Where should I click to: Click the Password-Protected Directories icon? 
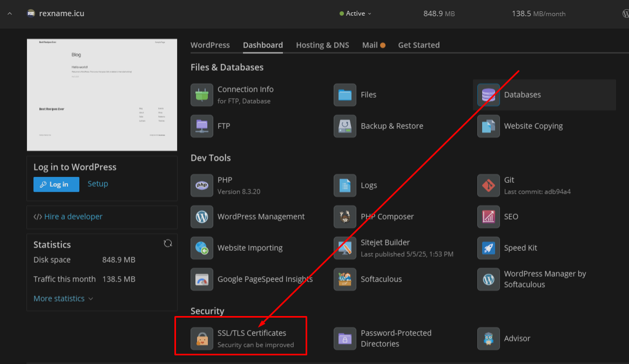345,339
